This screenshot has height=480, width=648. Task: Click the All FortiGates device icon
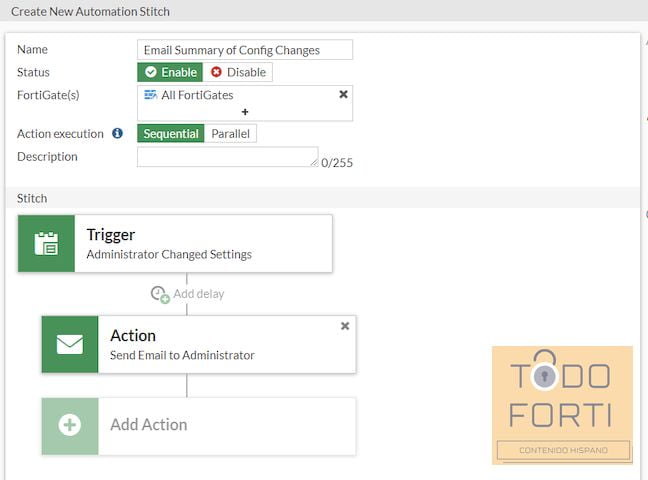click(150, 95)
